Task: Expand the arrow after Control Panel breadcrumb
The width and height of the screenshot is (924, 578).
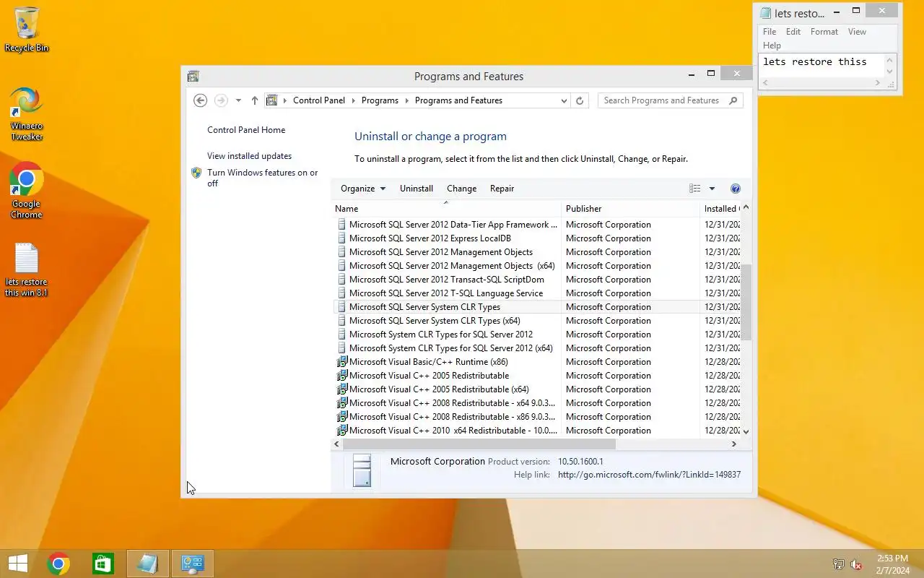Action: tap(354, 100)
